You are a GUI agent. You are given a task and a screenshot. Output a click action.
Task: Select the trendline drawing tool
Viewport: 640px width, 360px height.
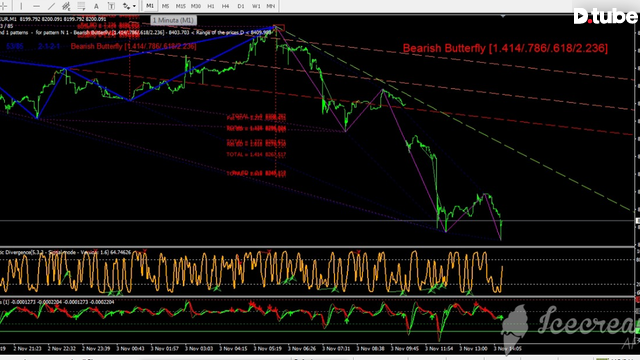51,6
